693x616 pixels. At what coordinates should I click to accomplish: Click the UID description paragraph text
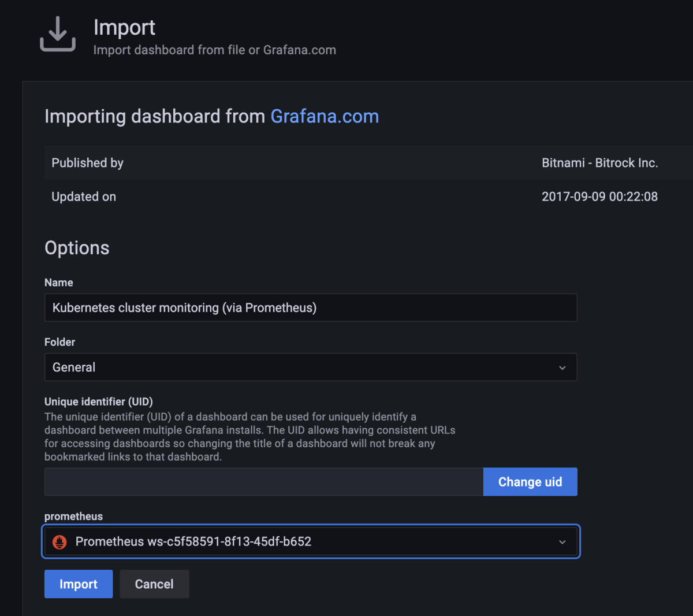250,437
